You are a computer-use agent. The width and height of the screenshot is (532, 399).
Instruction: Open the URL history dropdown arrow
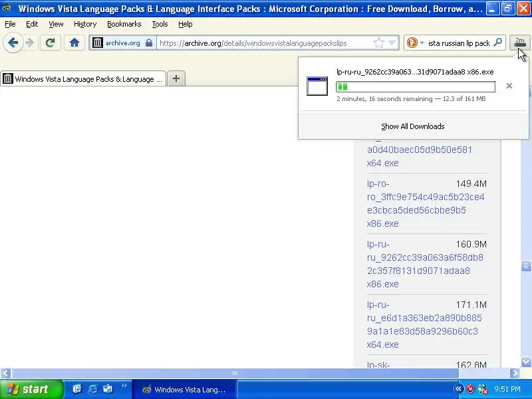coord(392,43)
